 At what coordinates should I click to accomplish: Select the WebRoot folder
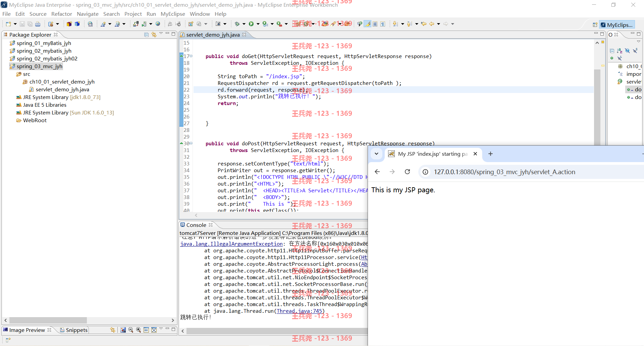click(35, 120)
